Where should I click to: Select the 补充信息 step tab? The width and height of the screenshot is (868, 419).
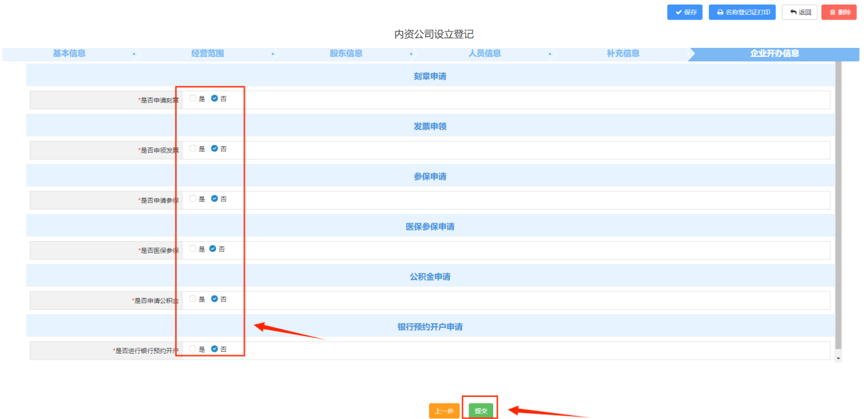pyautogui.click(x=623, y=54)
